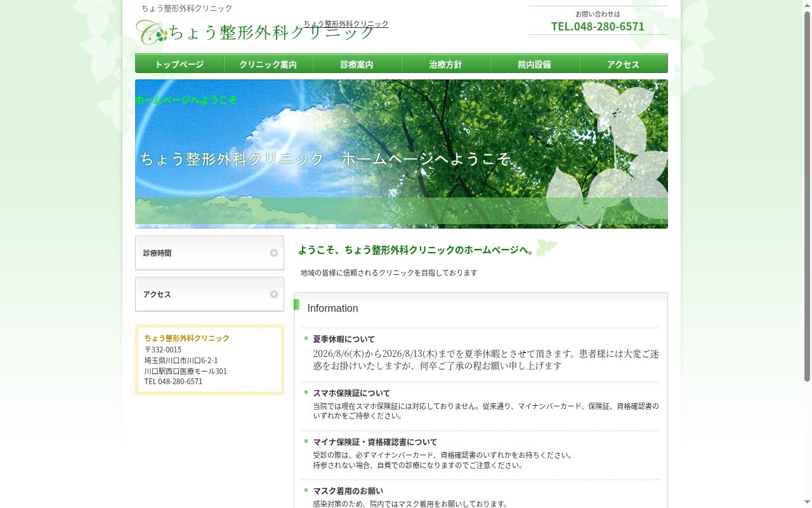Viewport: 812px width, 508px height.
Task: Click the 感染対策のため mask notice text
Action: (410, 504)
